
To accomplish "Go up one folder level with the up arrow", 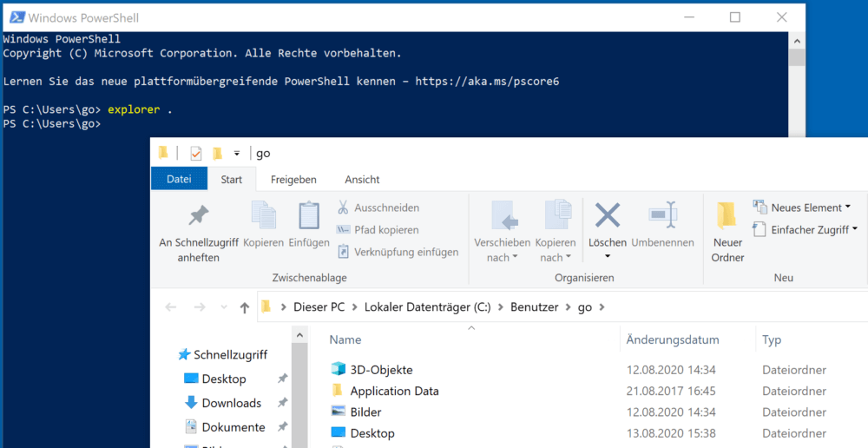I will [245, 307].
